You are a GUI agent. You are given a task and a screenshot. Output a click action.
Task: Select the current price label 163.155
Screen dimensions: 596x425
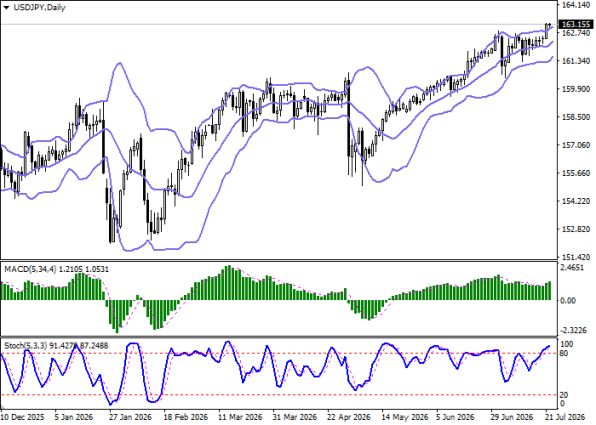(575, 24)
